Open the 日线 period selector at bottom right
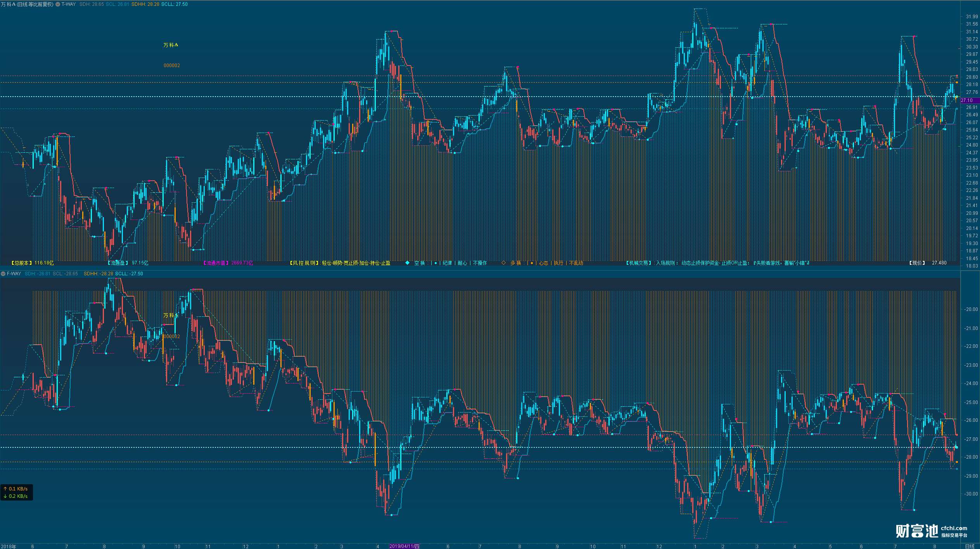The width and height of the screenshot is (980, 549). pyautogui.click(x=970, y=546)
